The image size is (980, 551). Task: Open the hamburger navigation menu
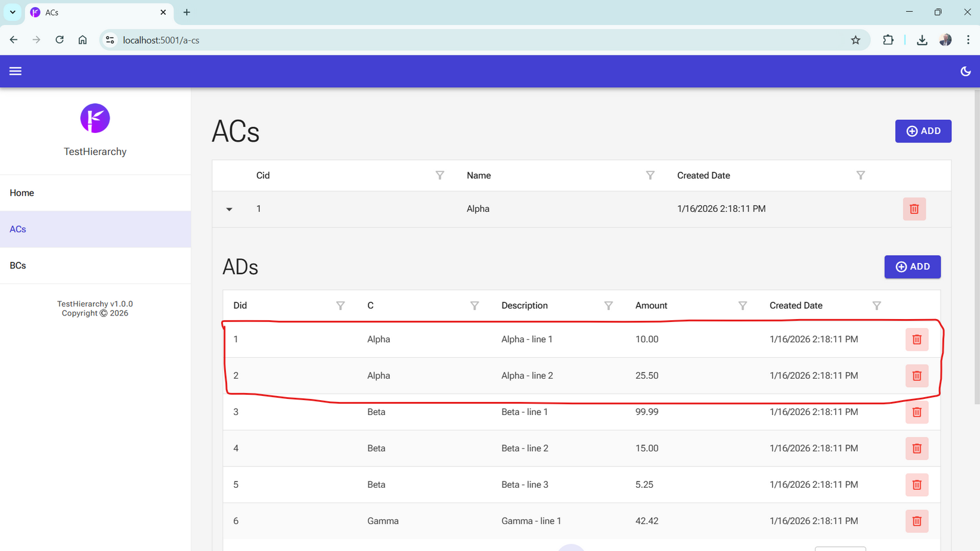point(15,71)
